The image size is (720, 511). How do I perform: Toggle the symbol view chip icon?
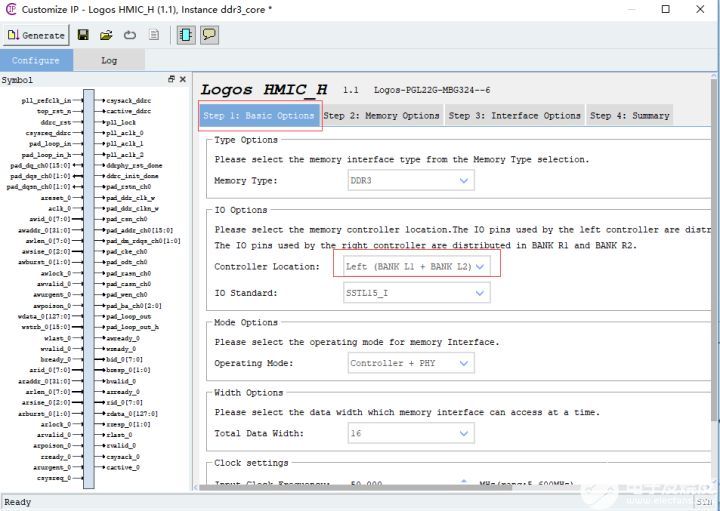186,35
